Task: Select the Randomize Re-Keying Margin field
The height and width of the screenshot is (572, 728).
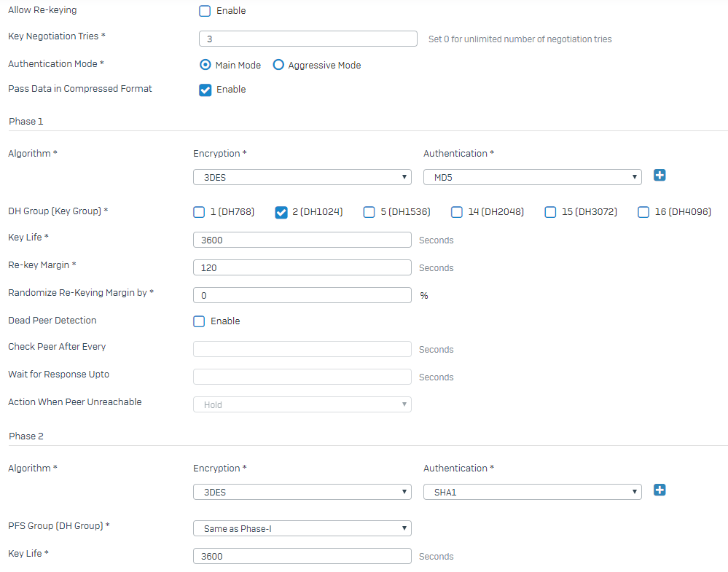Action: pyautogui.click(x=302, y=295)
